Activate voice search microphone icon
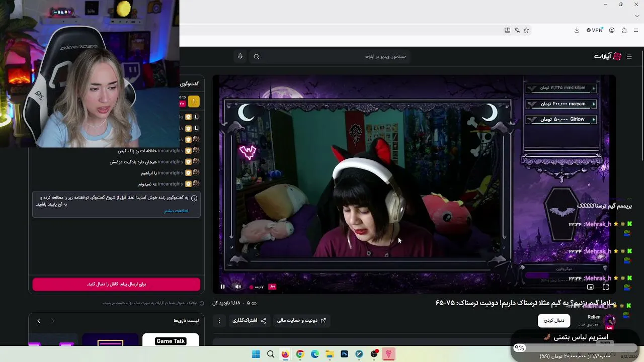 tap(240, 56)
